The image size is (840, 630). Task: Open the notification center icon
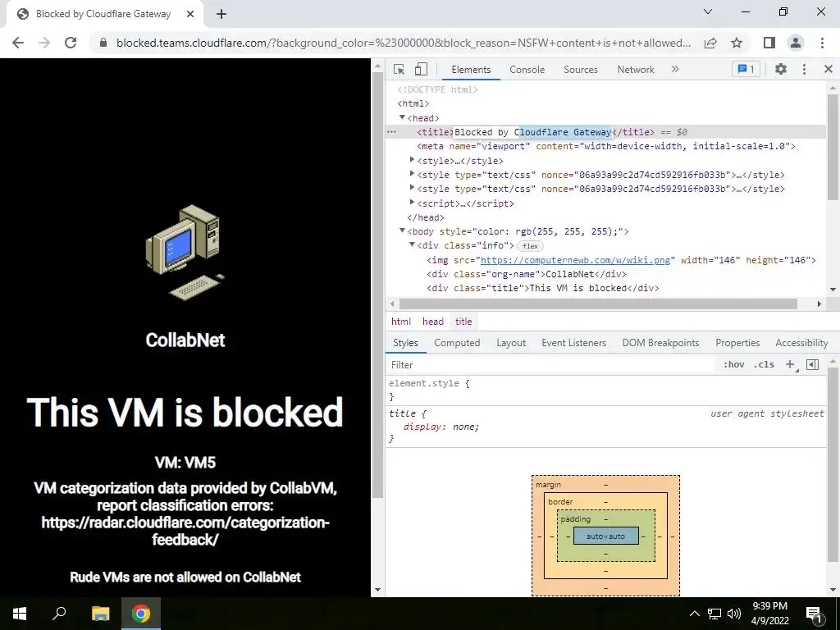pos(814,614)
